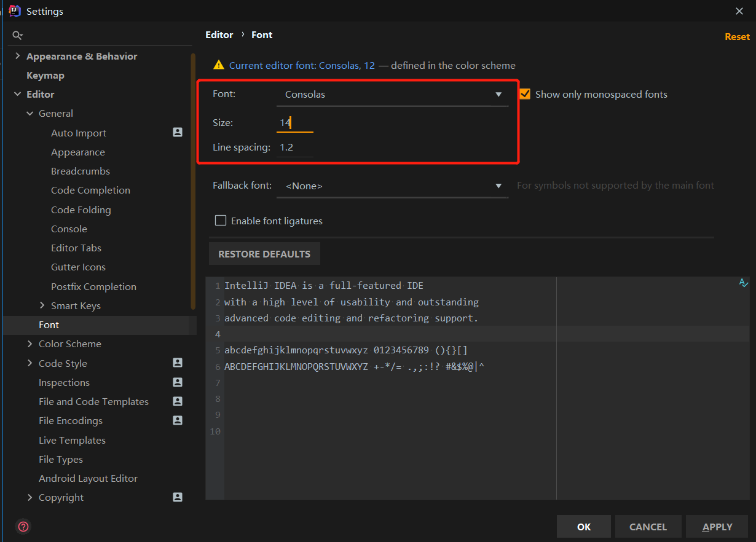The image size is (756, 542).
Task: Open File Types settings
Action: (60, 459)
